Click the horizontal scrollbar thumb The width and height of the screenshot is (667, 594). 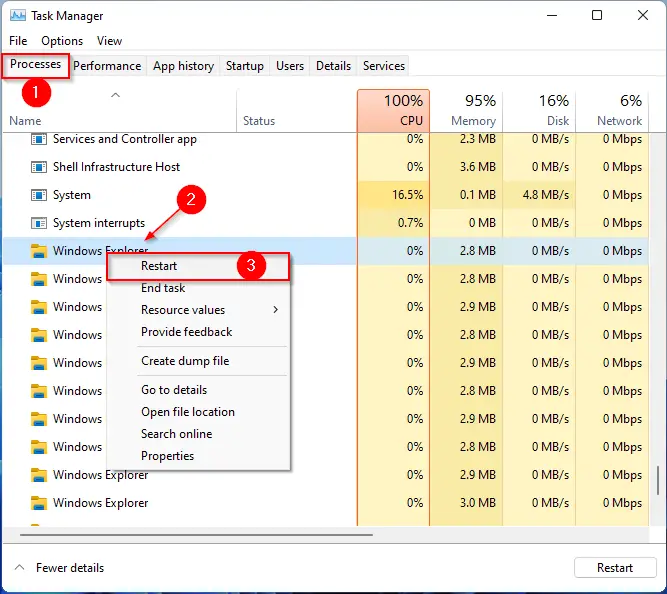(196, 535)
